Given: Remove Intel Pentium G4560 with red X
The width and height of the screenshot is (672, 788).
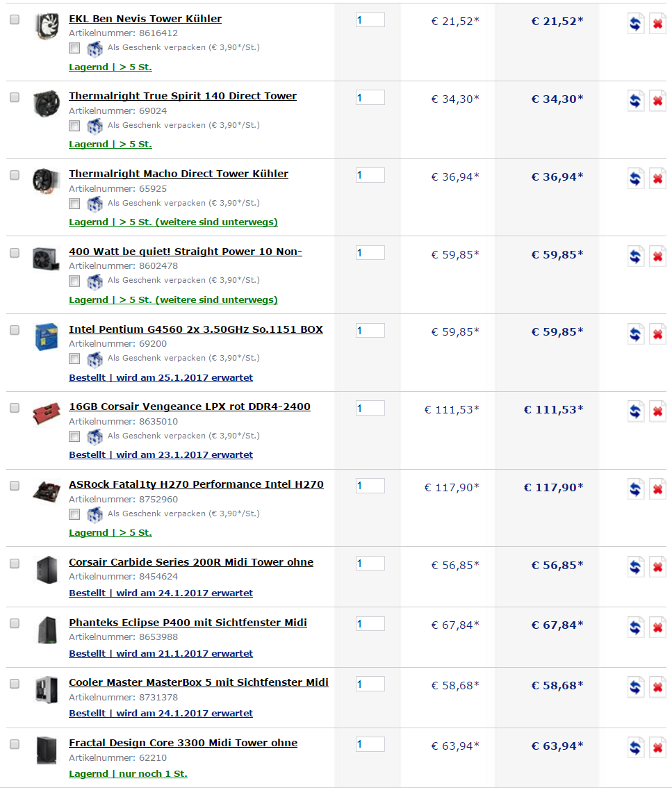Looking at the screenshot, I should tap(657, 334).
